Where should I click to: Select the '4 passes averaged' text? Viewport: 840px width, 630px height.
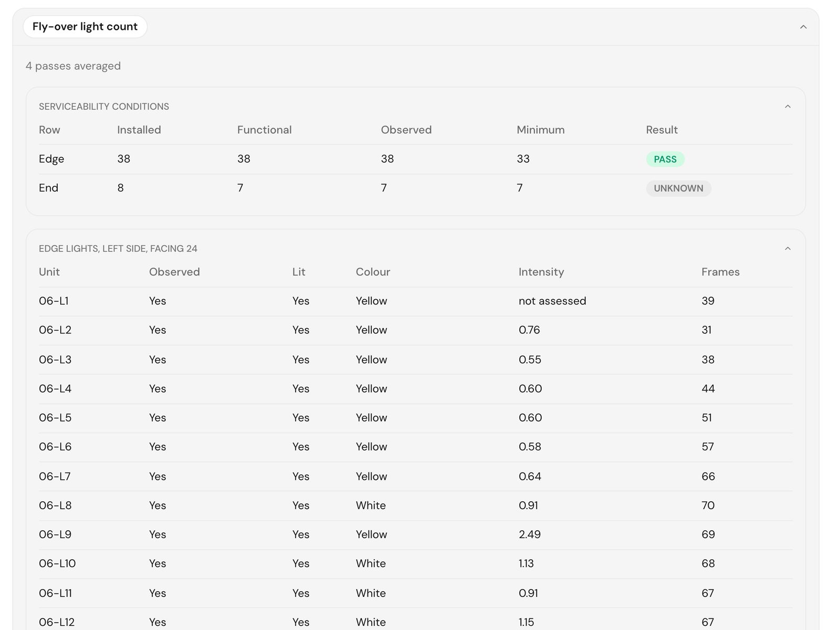73,66
